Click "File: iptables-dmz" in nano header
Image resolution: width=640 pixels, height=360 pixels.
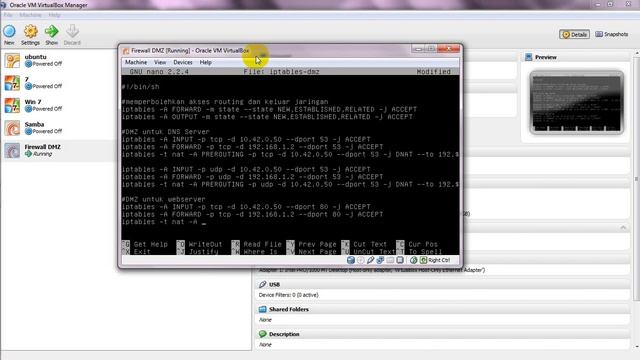(281, 71)
